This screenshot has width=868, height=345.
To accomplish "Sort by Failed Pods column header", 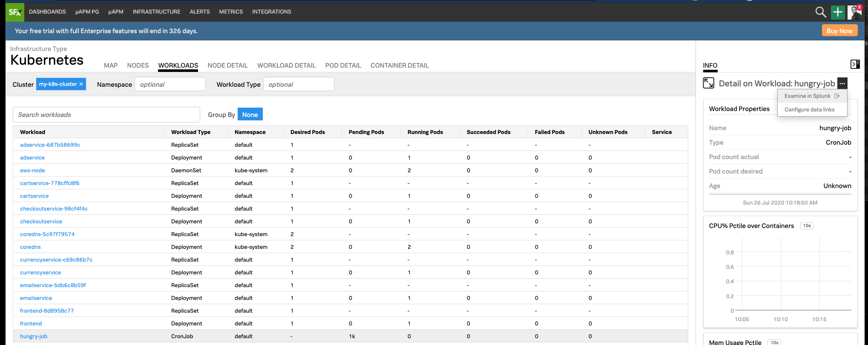I will click(550, 132).
